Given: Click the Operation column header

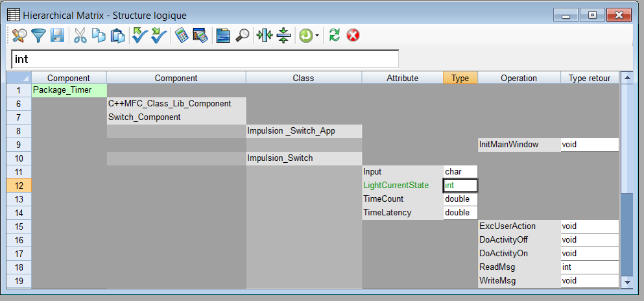Looking at the screenshot, I should click(x=519, y=78).
